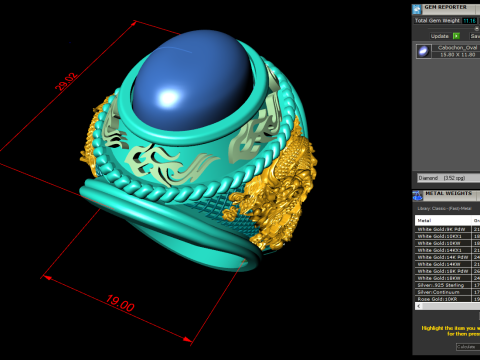
Task: Select the Cabochon_Oval gem thumbnail
Action: pyautogui.click(x=424, y=51)
